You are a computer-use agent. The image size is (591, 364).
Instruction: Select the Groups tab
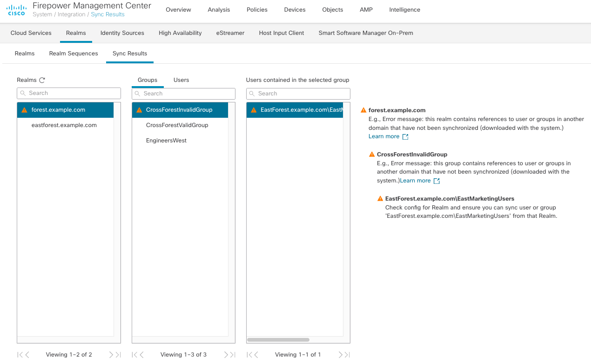coord(148,80)
